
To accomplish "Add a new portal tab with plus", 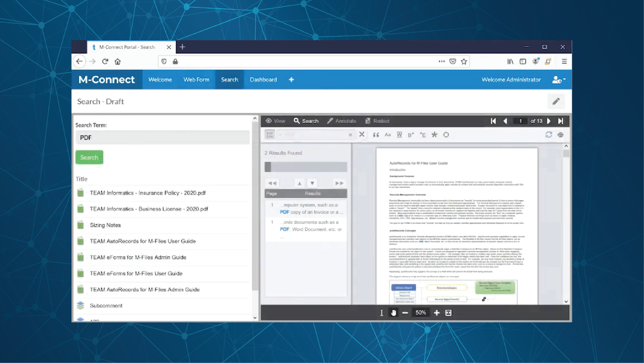I will tap(291, 80).
